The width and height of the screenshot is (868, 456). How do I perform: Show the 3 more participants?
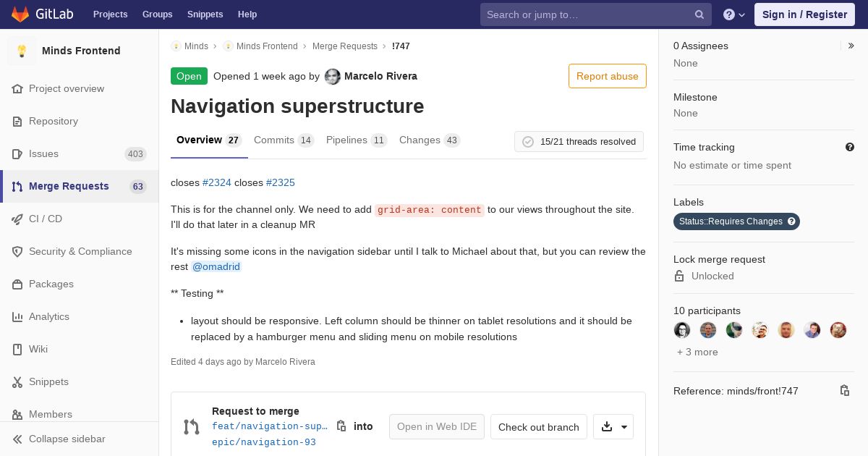[x=697, y=352]
